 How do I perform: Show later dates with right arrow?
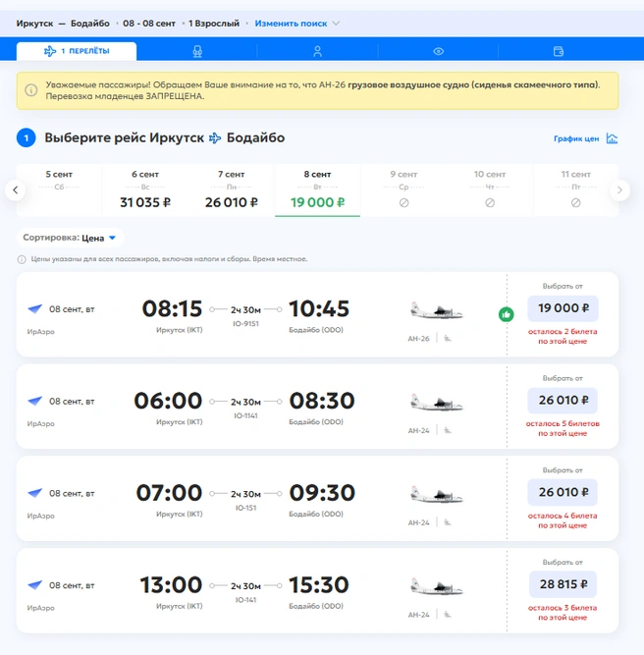[x=619, y=191]
